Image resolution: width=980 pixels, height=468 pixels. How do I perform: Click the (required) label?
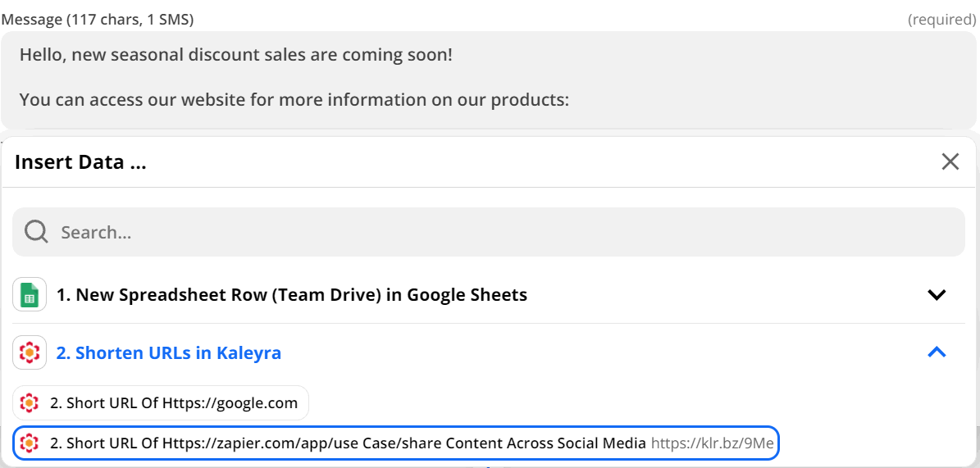click(x=942, y=20)
